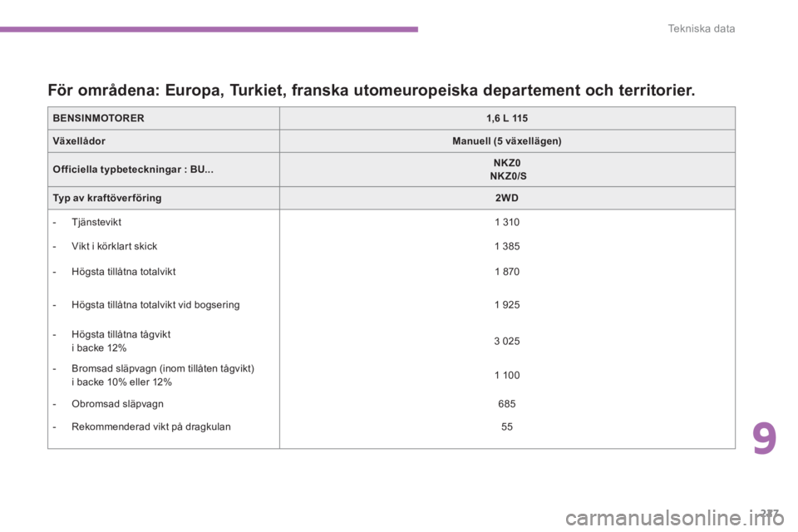The width and height of the screenshot is (798, 532).
Task: Click the 'Tjänstevikt' row label
Action: click(96, 222)
